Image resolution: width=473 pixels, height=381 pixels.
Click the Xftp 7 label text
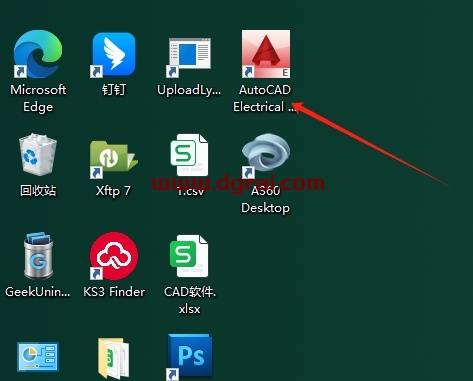tap(113, 191)
